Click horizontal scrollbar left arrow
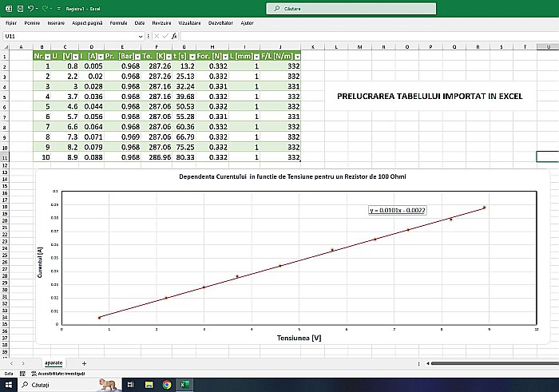The height and width of the screenshot is (392, 559). pyautogui.click(x=427, y=363)
